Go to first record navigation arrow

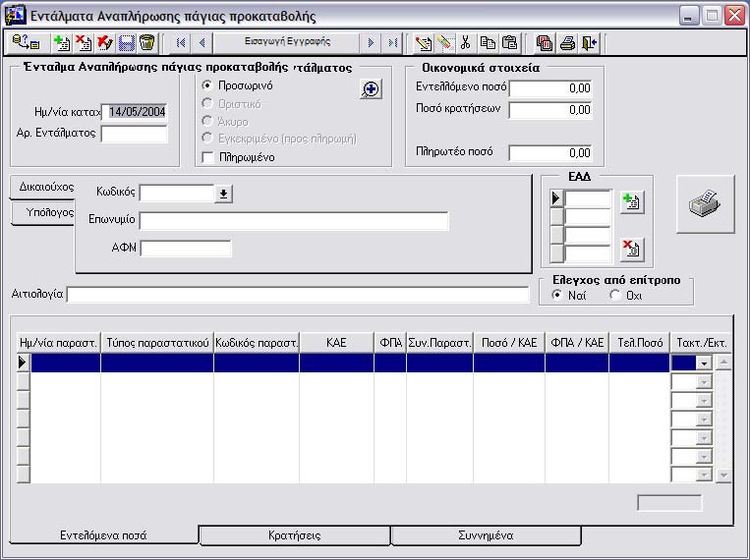(181, 42)
